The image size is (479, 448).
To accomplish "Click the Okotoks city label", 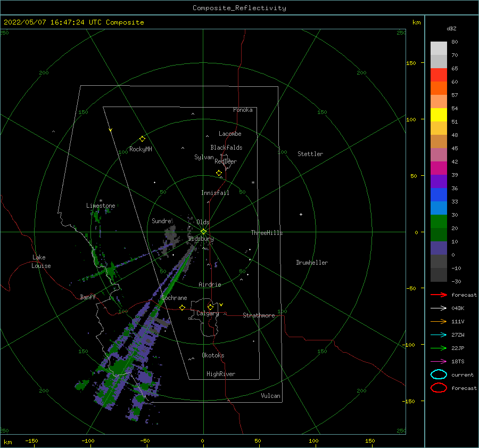I will (x=213, y=355).
